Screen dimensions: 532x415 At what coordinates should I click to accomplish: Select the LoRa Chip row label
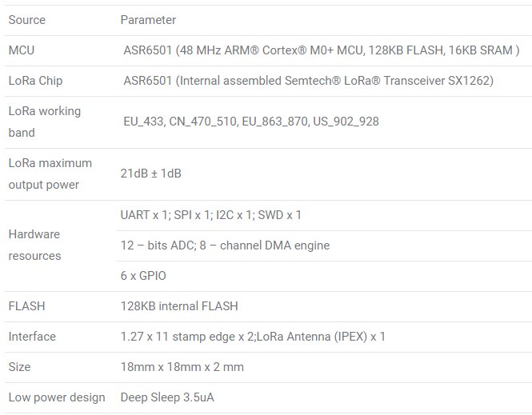click(x=36, y=81)
